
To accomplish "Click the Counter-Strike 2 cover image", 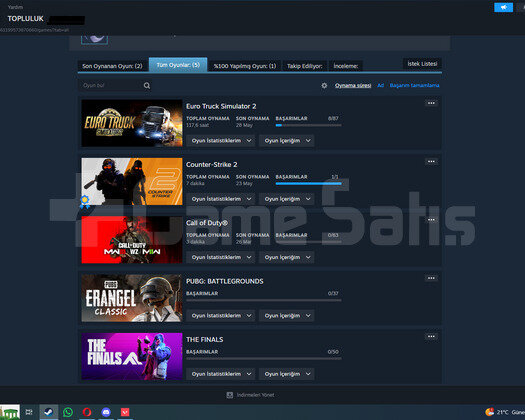I will point(132,182).
